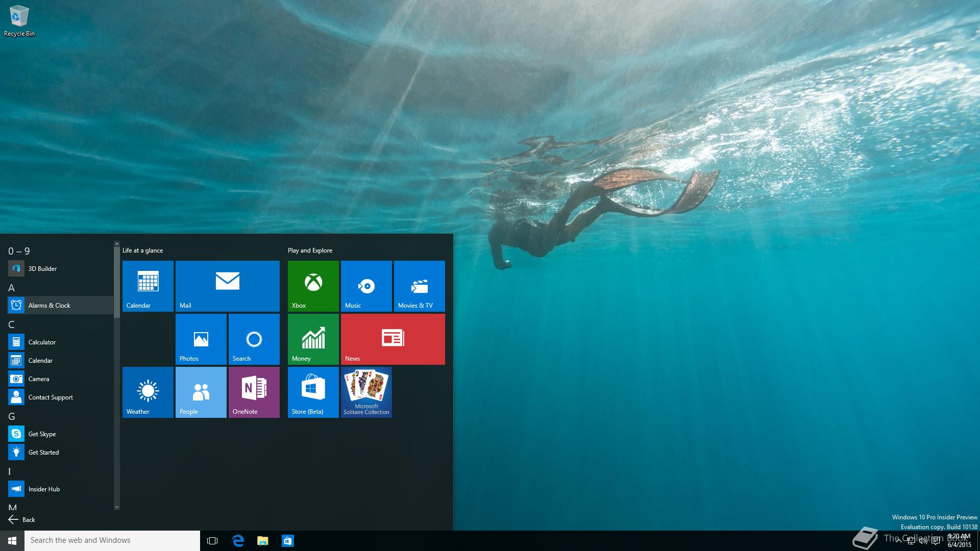Image resolution: width=980 pixels, height=551 pixels.
Task: Click the network tray icon
Action: pyautogui.click(x=911, y=541)
